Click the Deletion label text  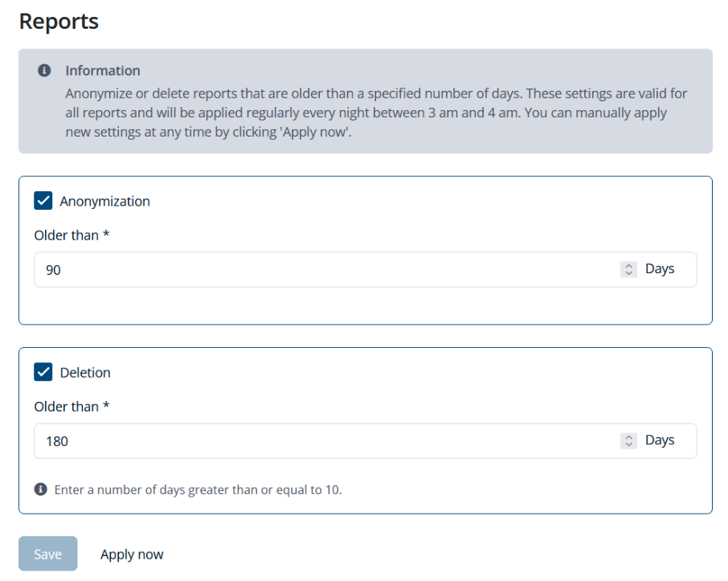click(x=85, y=373)
